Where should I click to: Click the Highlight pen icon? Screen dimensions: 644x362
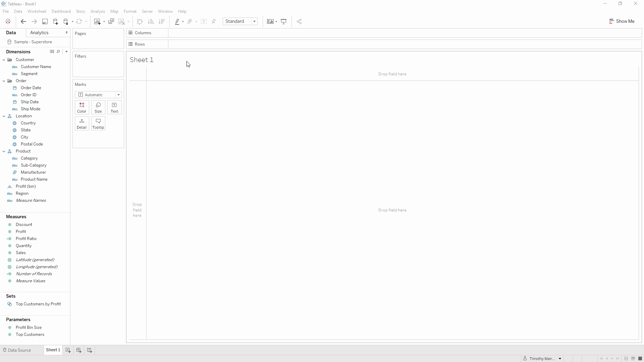point(177,21)
